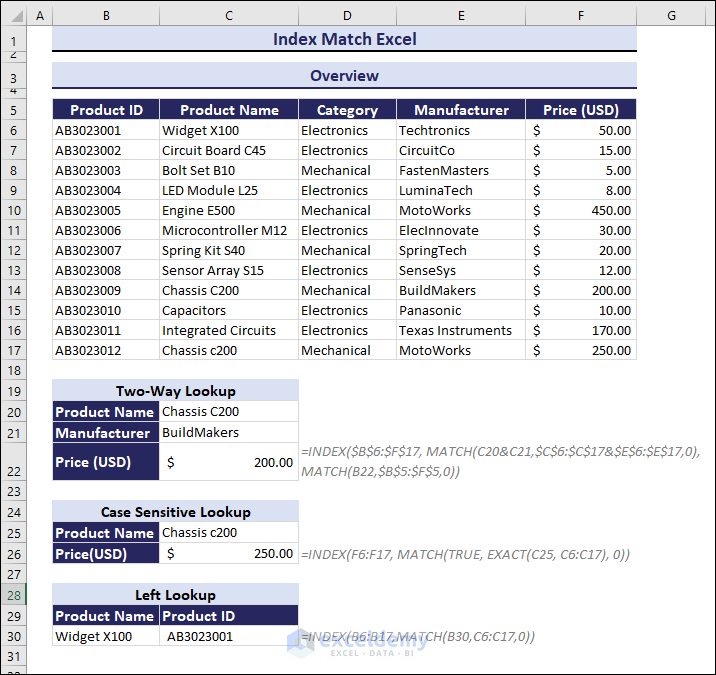Click the 'Overview' heading cell

(x=344, y=75)
